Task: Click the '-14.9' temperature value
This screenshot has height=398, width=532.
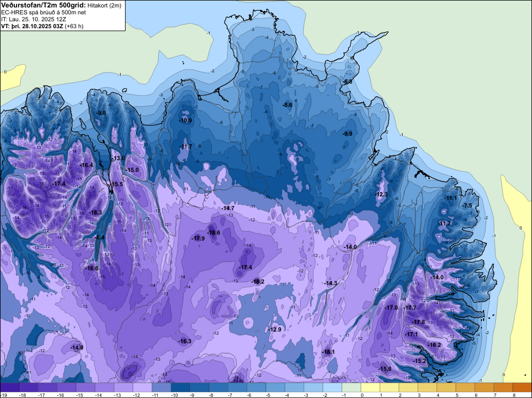Action: pyautogui.click(x=77, y=347)
